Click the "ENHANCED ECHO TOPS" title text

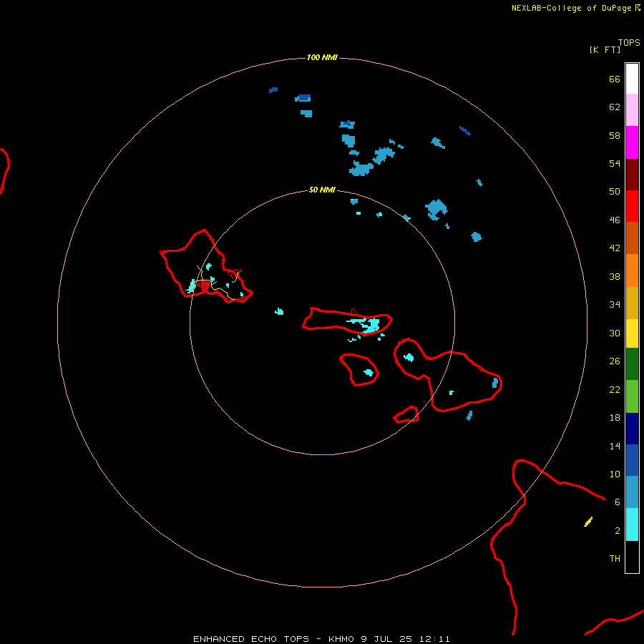(x=251, y=639)
